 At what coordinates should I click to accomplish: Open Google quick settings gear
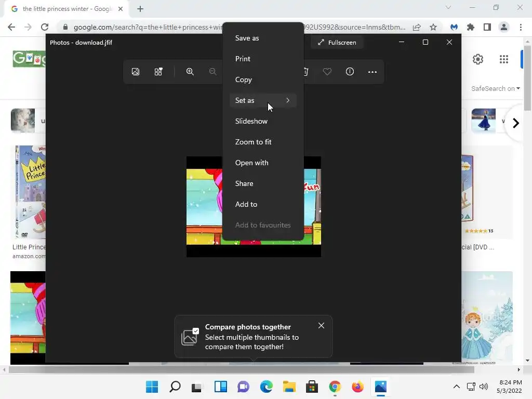[478, 59]
